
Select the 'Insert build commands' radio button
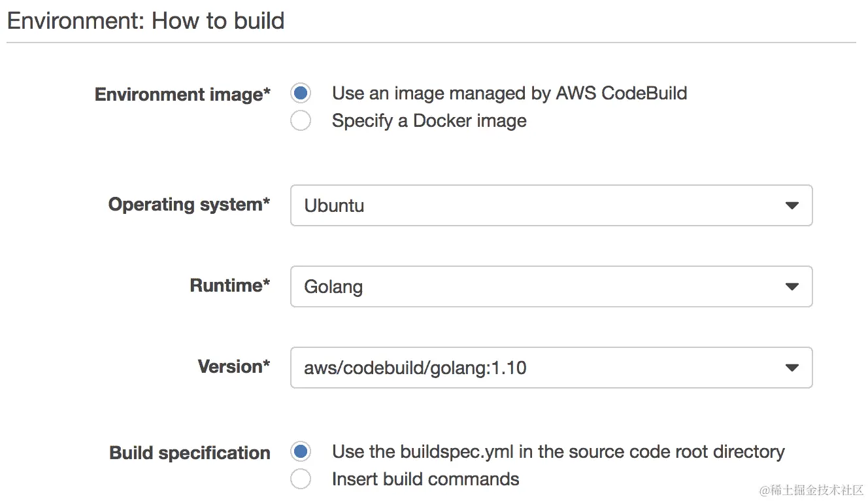301,479
